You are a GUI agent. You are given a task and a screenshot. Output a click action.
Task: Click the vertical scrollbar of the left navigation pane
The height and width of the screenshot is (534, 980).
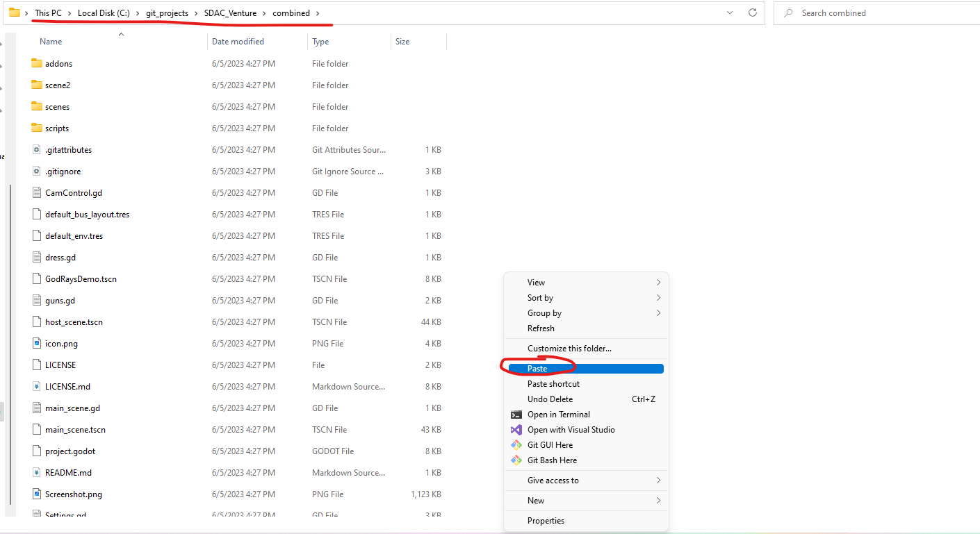coord(10,344)
